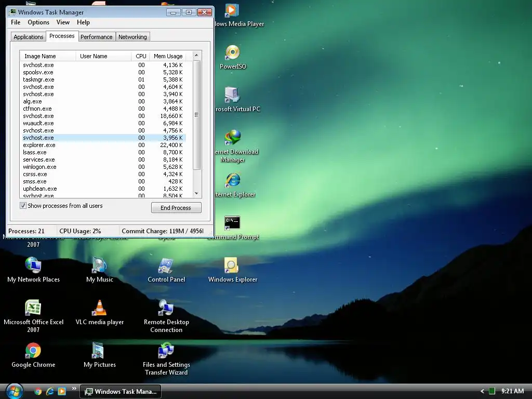Click the CPU Usage: 2% status entry
This screenshot has width=532, height=399.
coord(88,231)
